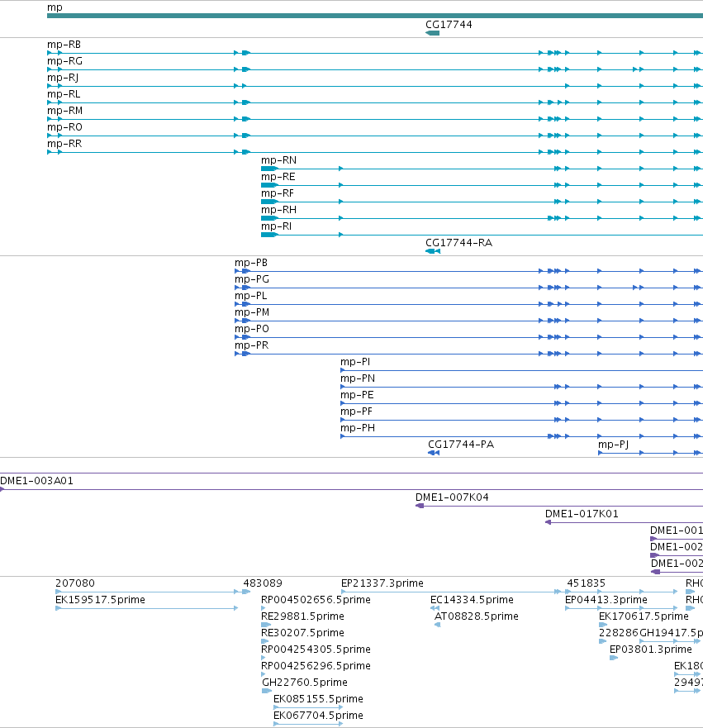Click the 'EP21337.3prime' EST label
The image size is (703, 728).
click(382, 583)
